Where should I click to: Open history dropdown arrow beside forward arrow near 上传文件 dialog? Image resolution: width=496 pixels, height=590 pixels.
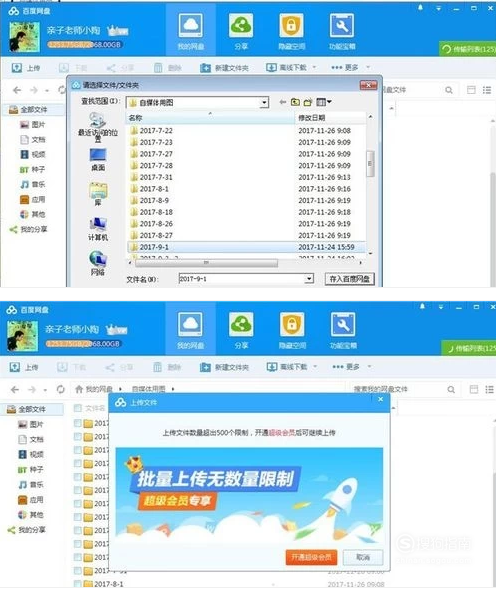pos(45,390)
